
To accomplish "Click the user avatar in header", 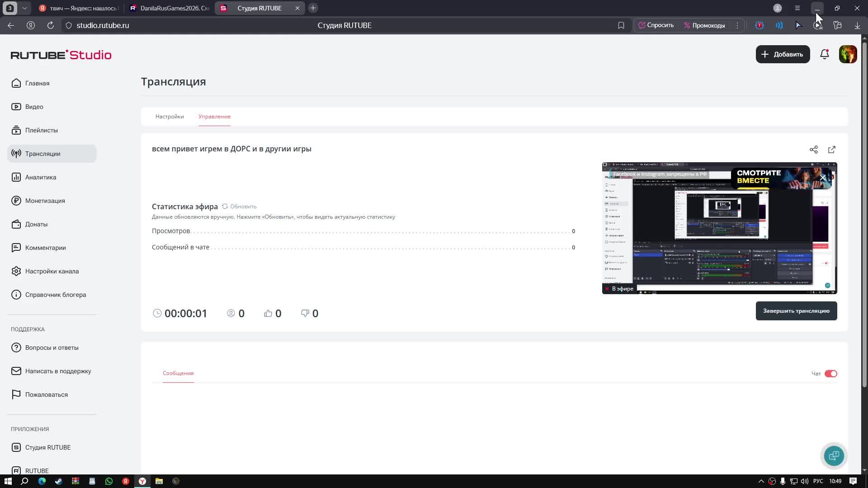I will [x=848, y=54].
